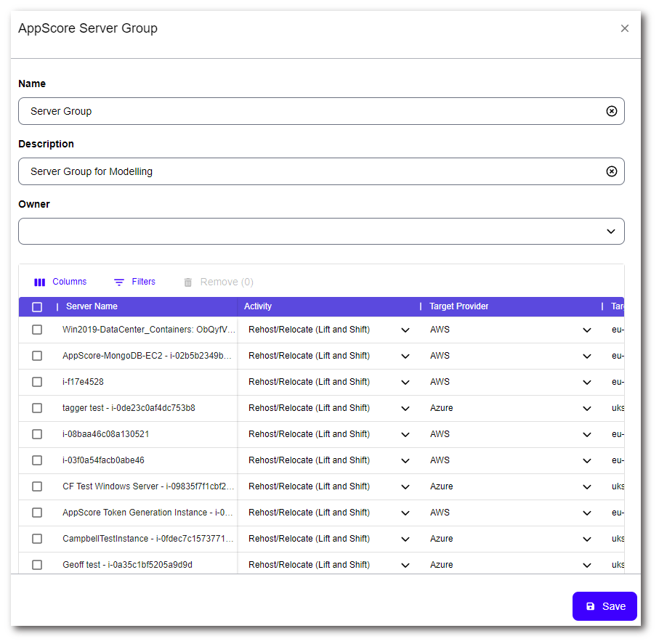This screenshot has height=644, width=659.
Task: Close the AppScore Server Group dialog
Action: [x=624, y=28]
